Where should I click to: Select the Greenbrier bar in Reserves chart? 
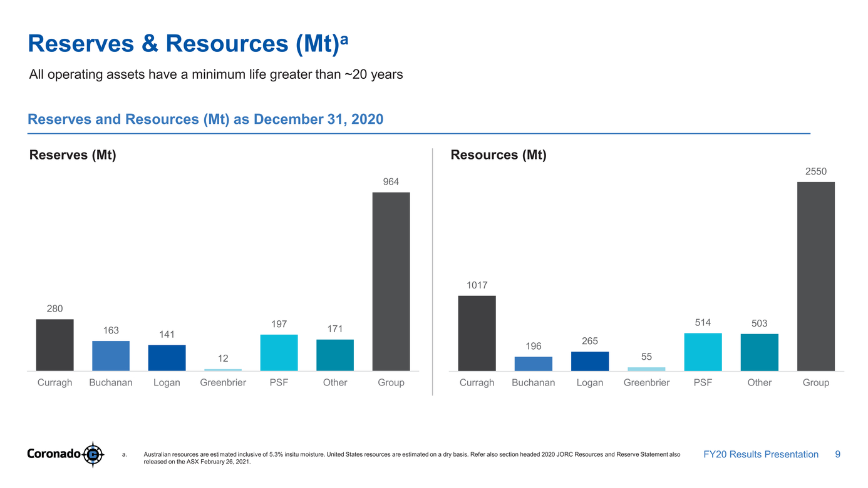pos(223,370)
